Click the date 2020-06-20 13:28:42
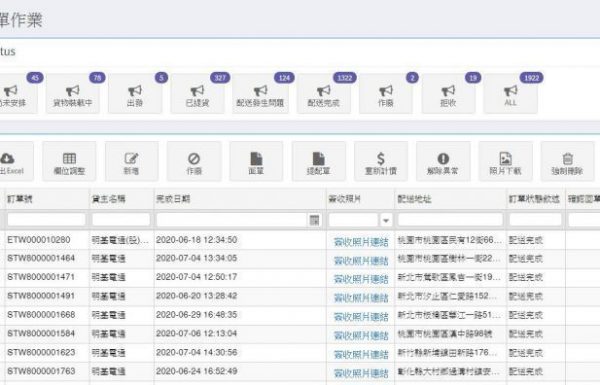 tap(197, 296)
